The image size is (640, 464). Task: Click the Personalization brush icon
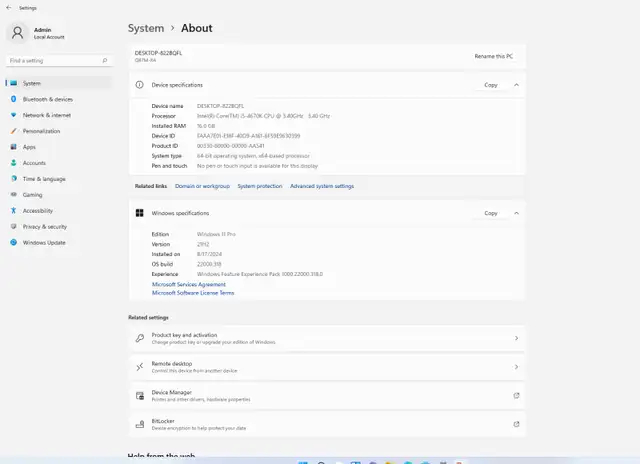coord(13,131)
